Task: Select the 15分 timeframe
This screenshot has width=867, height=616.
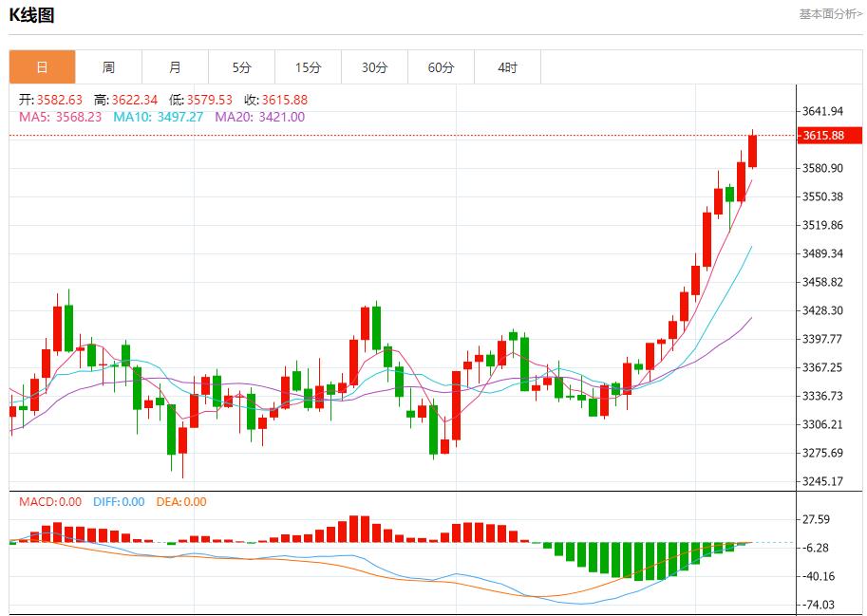Action: click(307, 66)
